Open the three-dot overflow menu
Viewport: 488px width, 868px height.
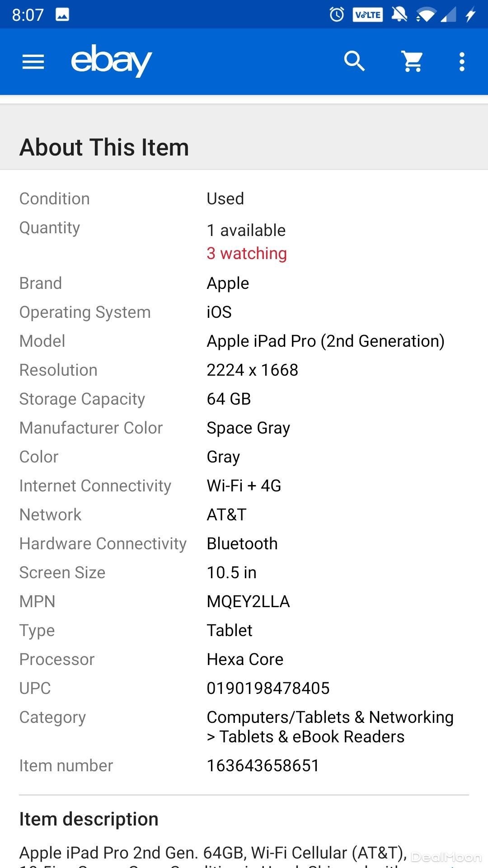[462, 61]
